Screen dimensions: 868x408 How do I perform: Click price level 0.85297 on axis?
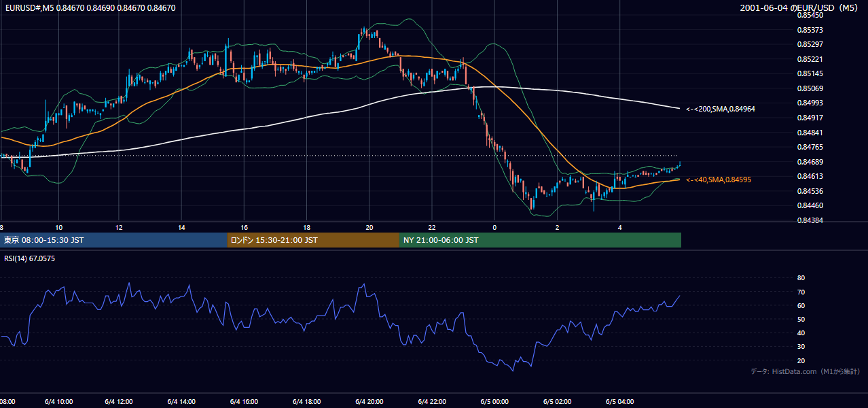[810, 44]
